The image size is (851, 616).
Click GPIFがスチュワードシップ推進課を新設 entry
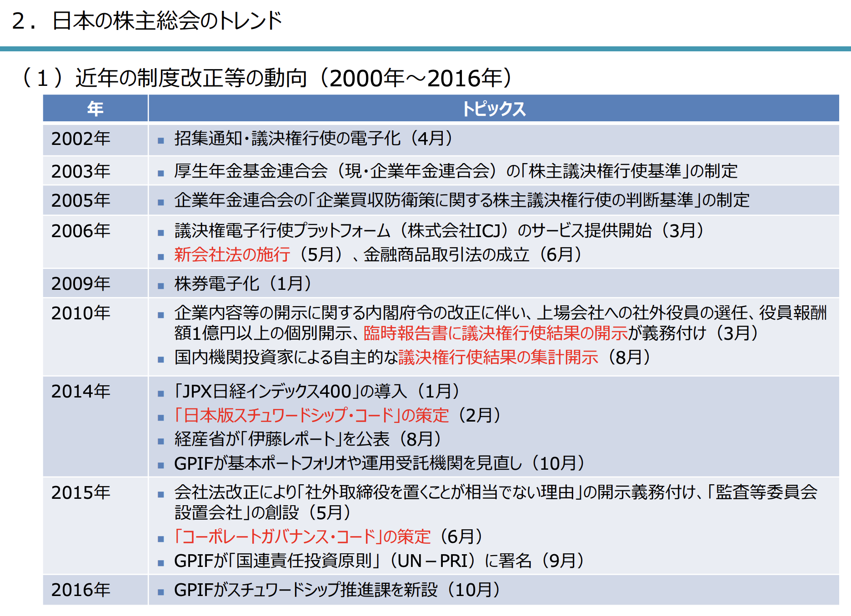coord(338,590)
